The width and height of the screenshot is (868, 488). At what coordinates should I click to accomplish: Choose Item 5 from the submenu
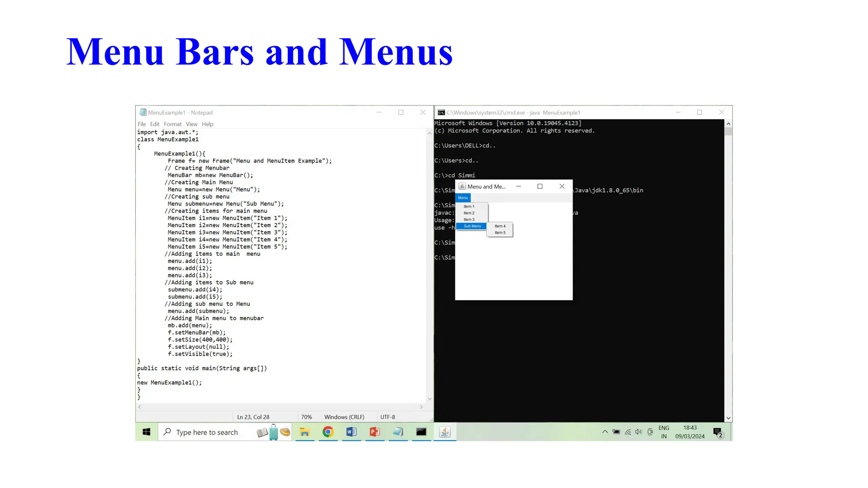[x=500, y=233]
